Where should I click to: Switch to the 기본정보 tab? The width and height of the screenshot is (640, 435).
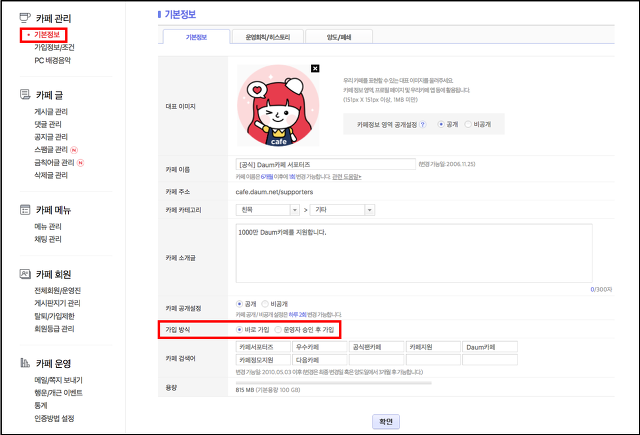(196, 37)
